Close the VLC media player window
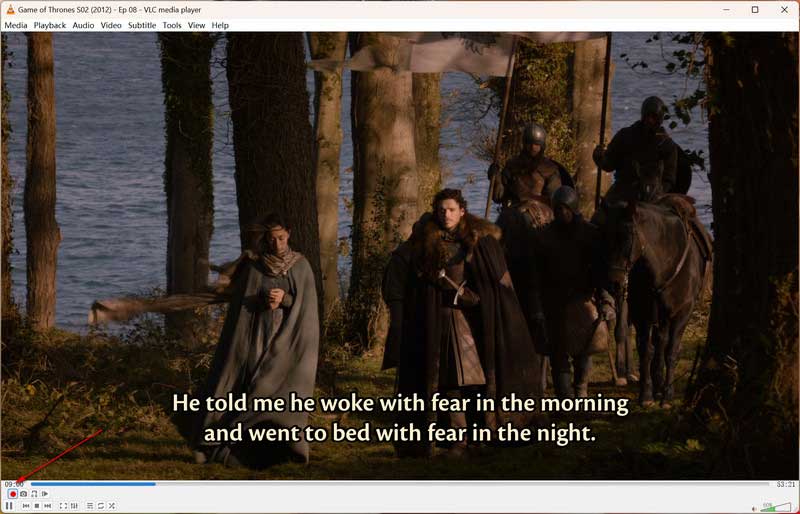800x514 pixels. (784, 10)
